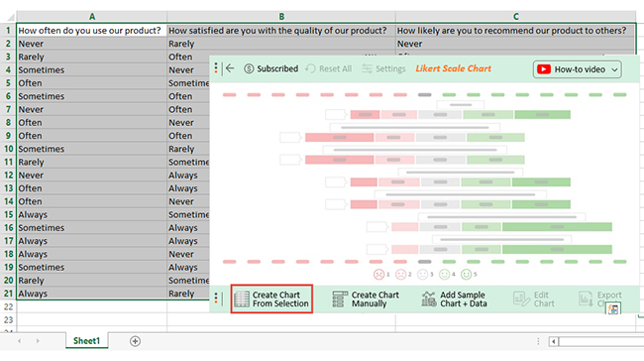This screenshot has height=361, width=644.
Task: Click the Export Chart button
Action: coord(600,299)
